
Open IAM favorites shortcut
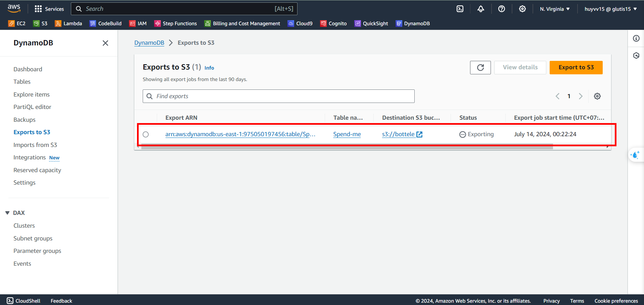(138, 23)
